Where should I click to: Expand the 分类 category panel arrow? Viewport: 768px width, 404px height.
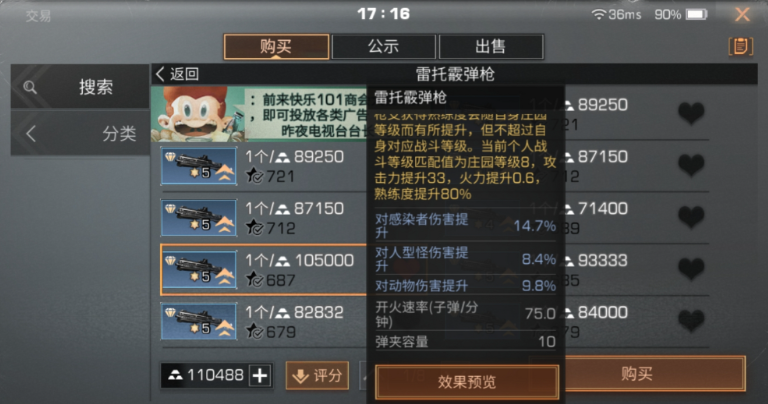point(31,133)
